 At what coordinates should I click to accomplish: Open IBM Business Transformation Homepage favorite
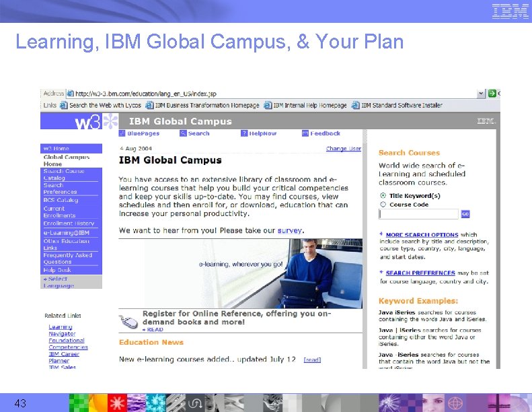pyautogui.click(x=202, y=105)
